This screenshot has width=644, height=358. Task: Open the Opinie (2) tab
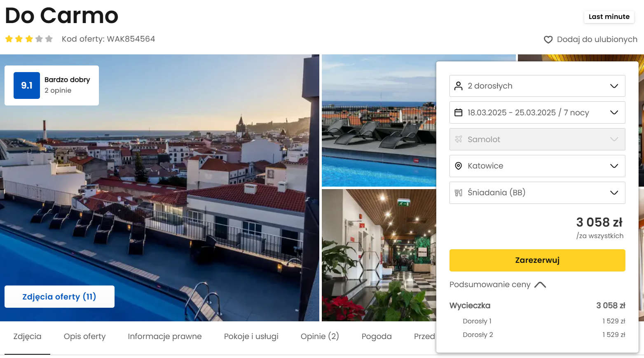[x=320, y=336]
